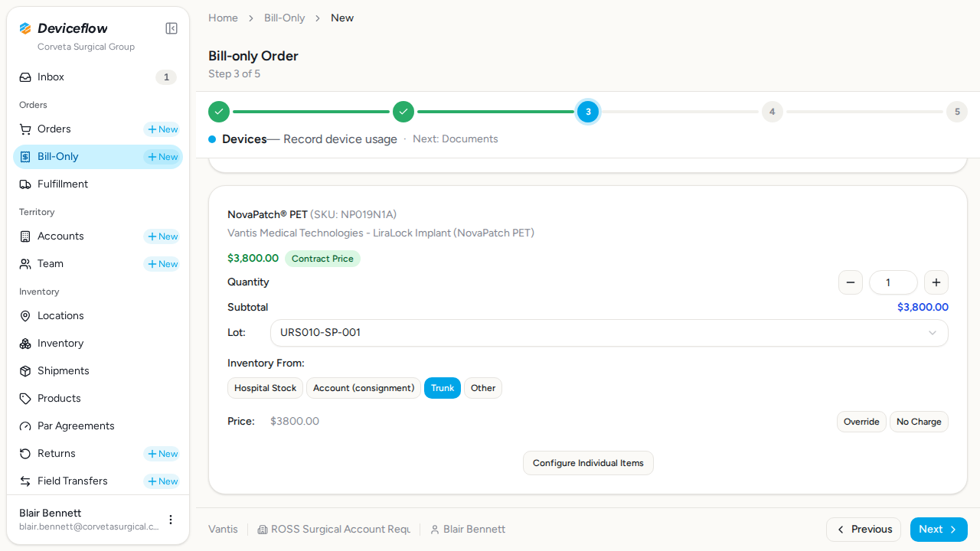
Task: Navigate to Bill-Only breadcrumb
Action: click(x=285, y=18)
